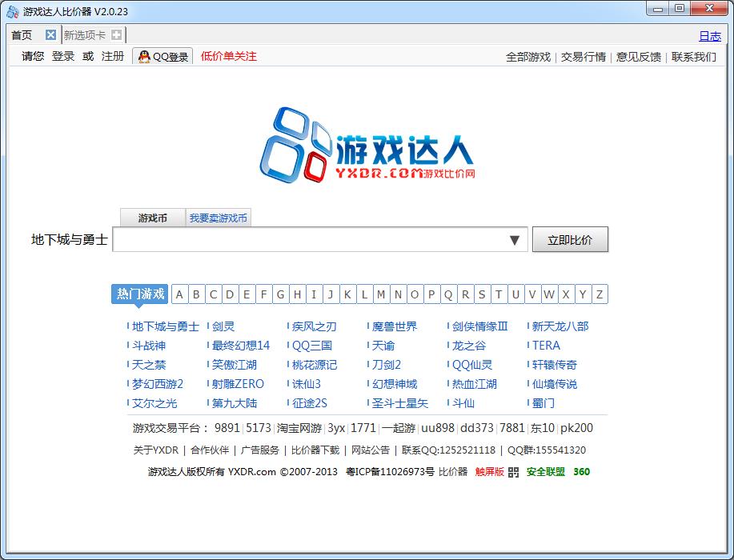This screenshot has height=560, width=734.
Task: Click the QR code icon in footer
Action: [x=513, y=472]
